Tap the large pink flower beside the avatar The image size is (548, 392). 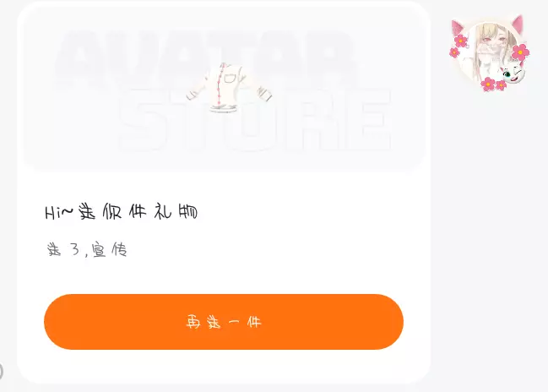coord(520,52)
